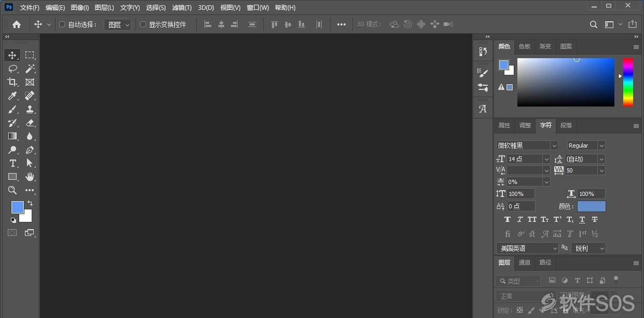Switch to the 通道 tab
Viewport: 644px width, 318px height.
[x=525, y=262]
